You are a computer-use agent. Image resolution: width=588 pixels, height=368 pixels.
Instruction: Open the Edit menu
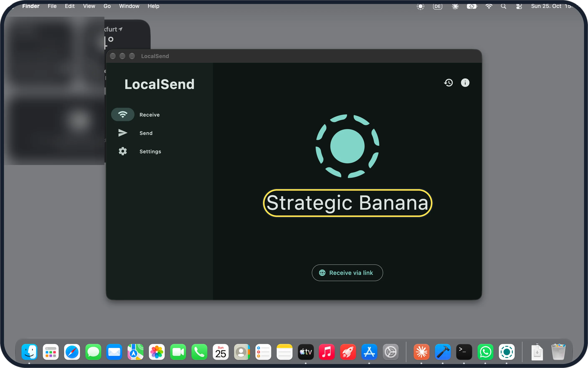click(x=70, y=6)
